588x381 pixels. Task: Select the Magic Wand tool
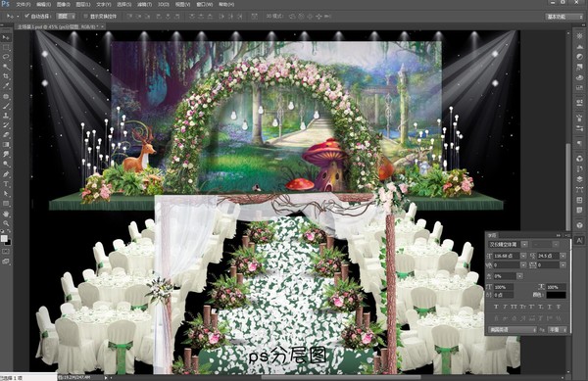6,67
